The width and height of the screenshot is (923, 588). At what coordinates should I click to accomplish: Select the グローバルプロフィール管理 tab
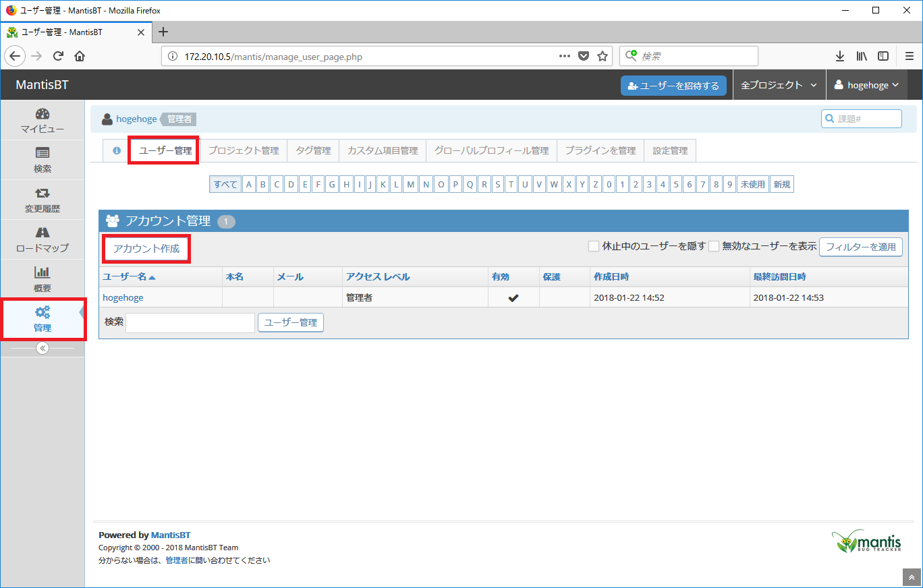coord(491,150)
